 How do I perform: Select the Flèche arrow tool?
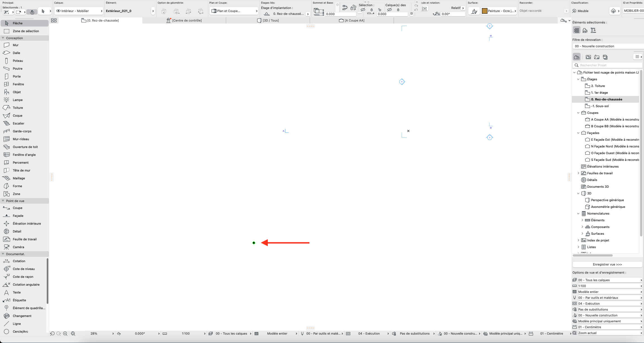coord(25,23)
